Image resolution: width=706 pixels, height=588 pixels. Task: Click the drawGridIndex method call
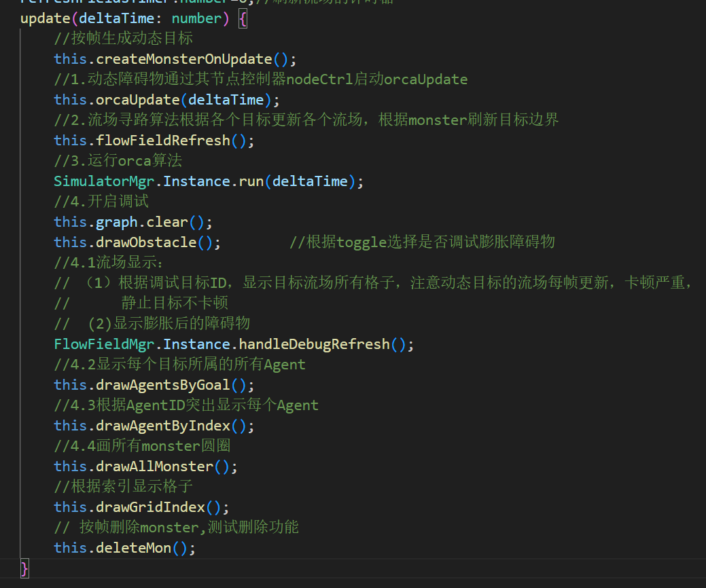(150, 507)
